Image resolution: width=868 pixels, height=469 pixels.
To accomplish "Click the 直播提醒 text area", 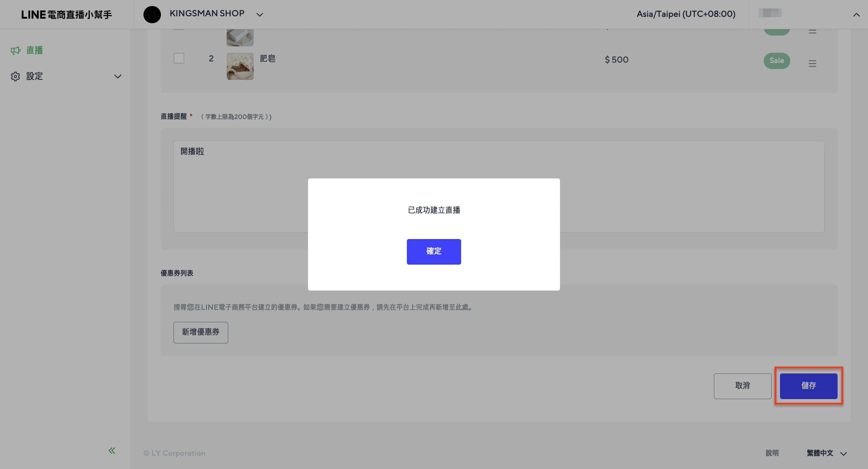I will pos(499,187).
